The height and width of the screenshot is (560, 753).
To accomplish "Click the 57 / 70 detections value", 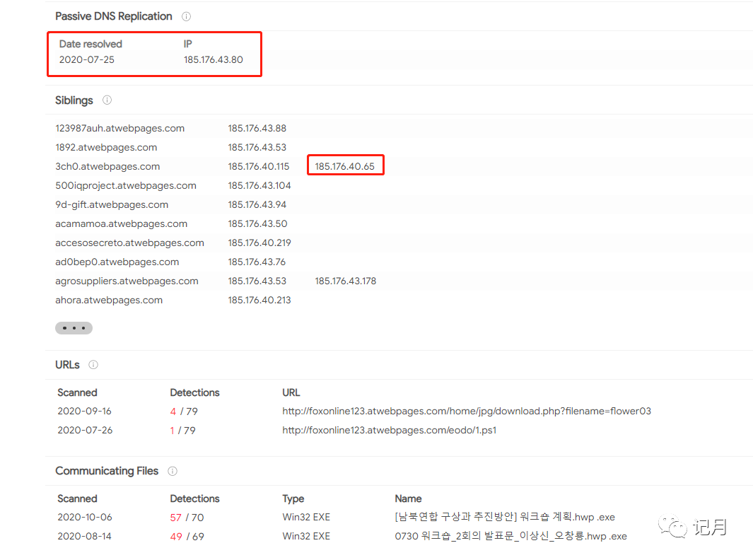I will 187,518.
